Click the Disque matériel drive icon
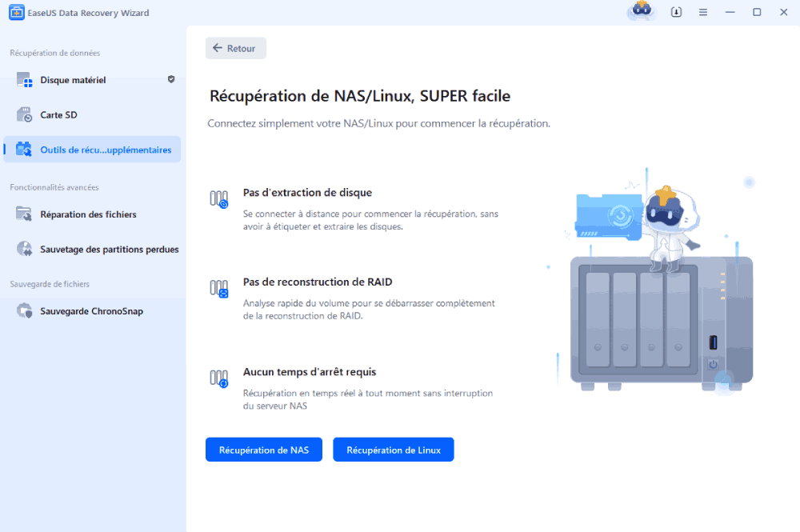Viewport: 800px width, 532px height. point(24,80)
